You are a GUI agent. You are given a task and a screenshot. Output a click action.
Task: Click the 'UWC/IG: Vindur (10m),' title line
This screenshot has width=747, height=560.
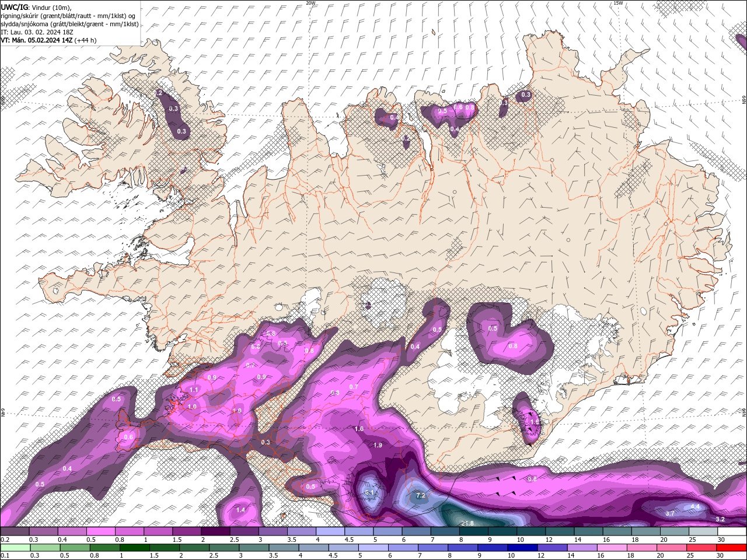36,7
